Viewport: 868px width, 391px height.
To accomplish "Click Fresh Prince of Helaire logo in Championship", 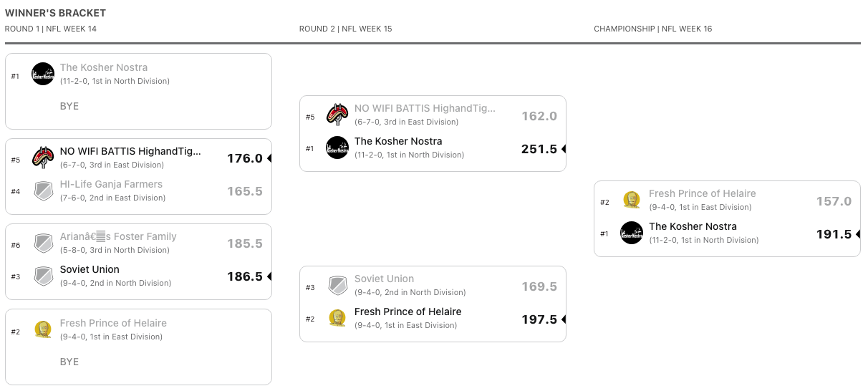I will pyautogui.click(x=632, y=200).
